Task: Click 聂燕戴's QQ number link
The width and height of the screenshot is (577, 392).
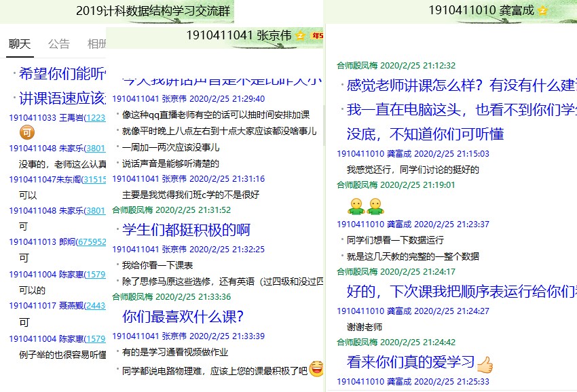Action: tap(94, 305)
